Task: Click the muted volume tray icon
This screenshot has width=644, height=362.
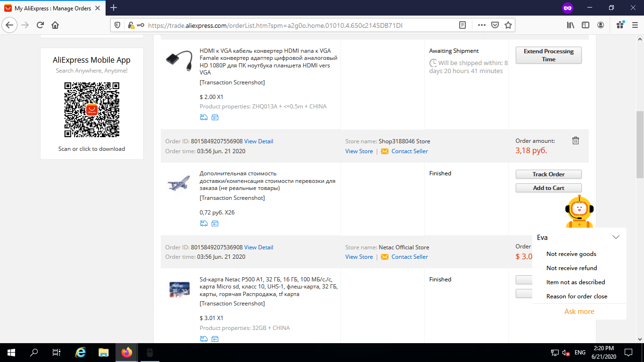Action: (566, 353)
